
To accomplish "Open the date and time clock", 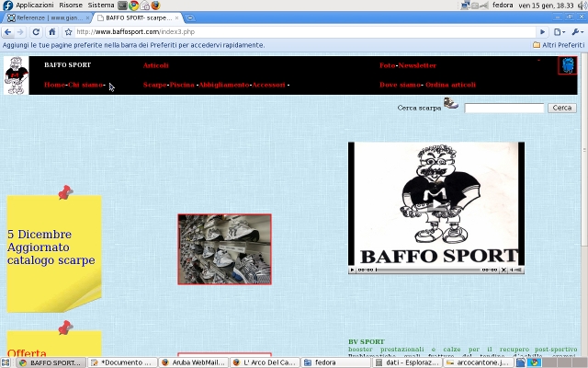I will click(x=546, y=6).
